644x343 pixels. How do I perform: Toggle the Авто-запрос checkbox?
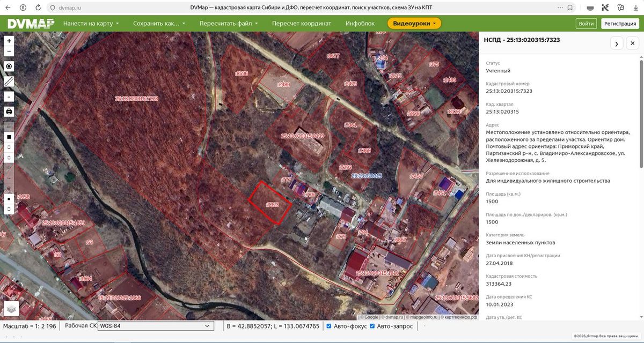coord(372,326)
